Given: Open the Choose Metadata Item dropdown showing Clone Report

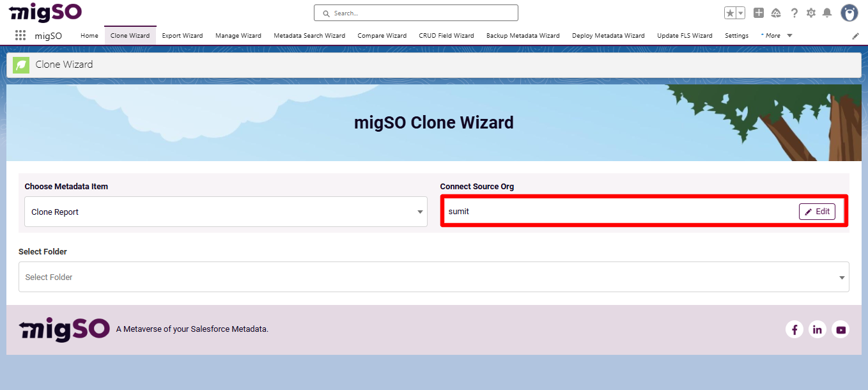Looking at the screenshot, I should click(420, 212).
